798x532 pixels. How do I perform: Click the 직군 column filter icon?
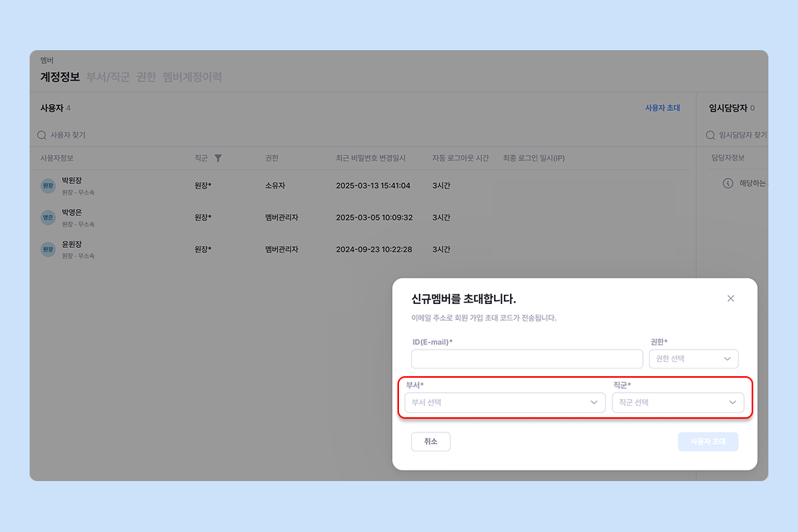tap(218, 158)
